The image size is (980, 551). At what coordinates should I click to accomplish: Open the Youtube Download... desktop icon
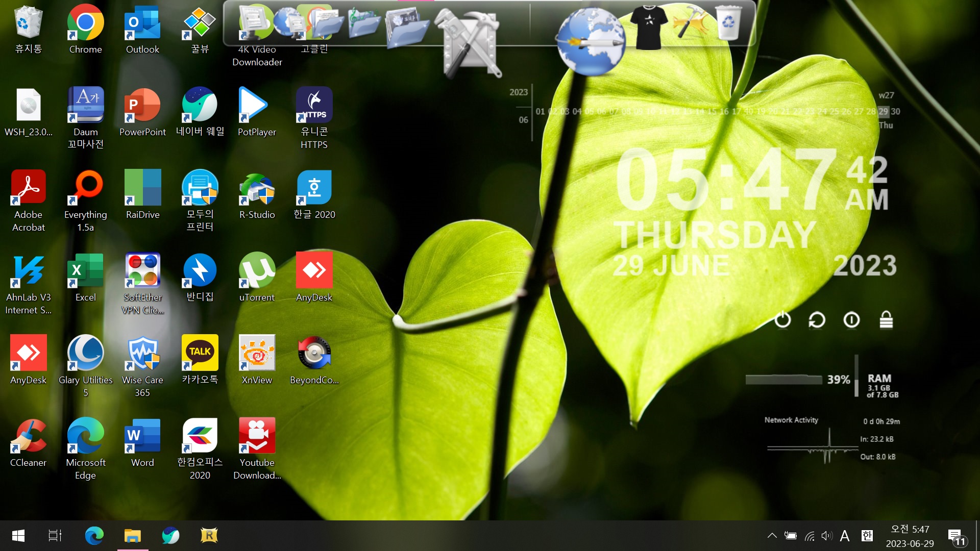(x=257, y=449)
